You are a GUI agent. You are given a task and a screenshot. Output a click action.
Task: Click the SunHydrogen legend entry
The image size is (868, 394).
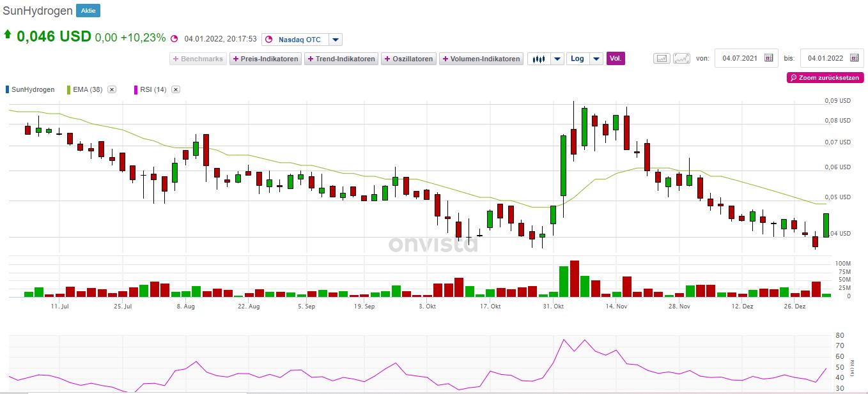(x=29, y=89)
